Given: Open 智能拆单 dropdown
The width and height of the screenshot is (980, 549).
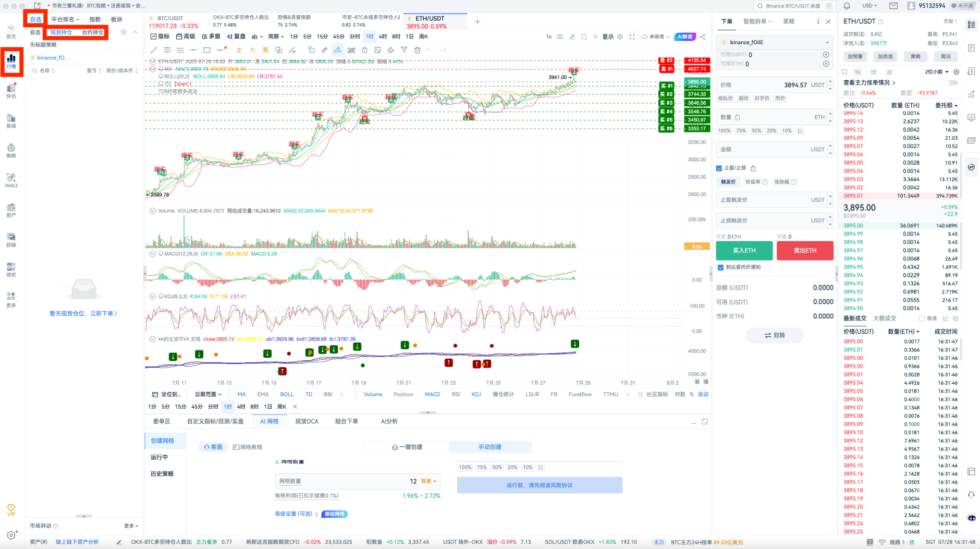Looking at the screenshot, I should pyautogui.click(x=758, y=22).
